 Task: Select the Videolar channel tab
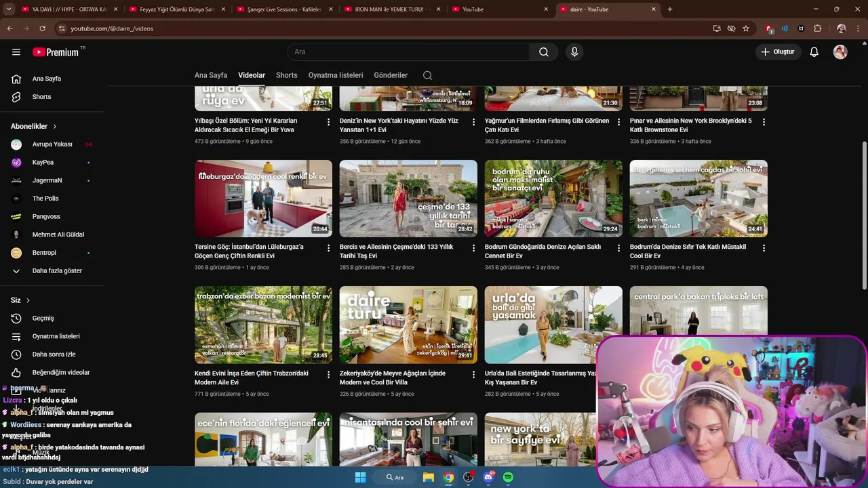pos(252,75)
